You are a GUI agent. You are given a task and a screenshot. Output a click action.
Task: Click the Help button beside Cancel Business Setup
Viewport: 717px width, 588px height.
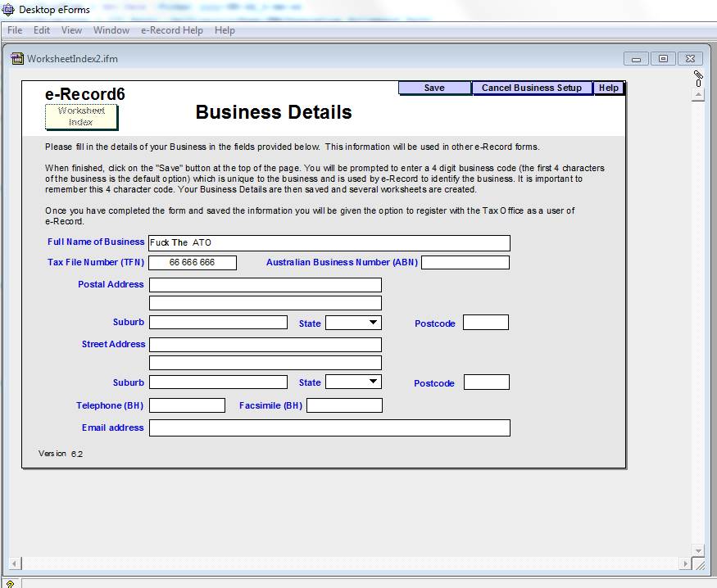[x=609, y=88]
